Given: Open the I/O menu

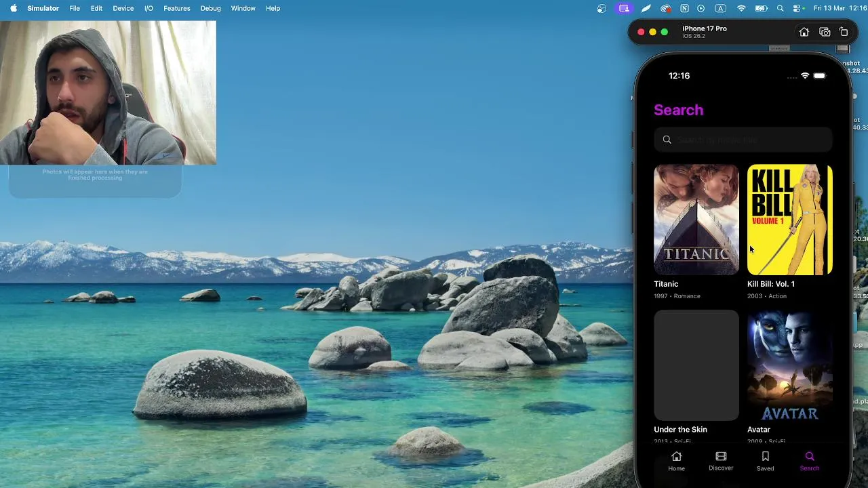Looking at the screenshot, I should pyautogui.click(x=149, y=8).
